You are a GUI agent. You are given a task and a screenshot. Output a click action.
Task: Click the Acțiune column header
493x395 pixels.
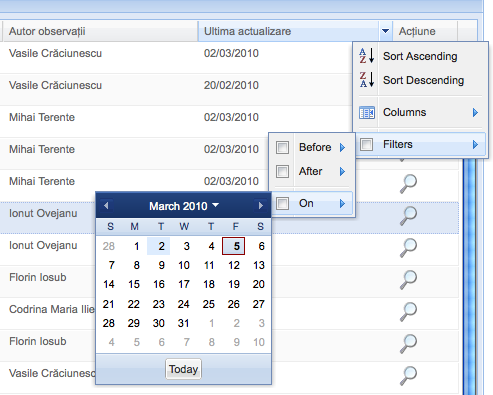pyautogui.click(x=425, y=31)
